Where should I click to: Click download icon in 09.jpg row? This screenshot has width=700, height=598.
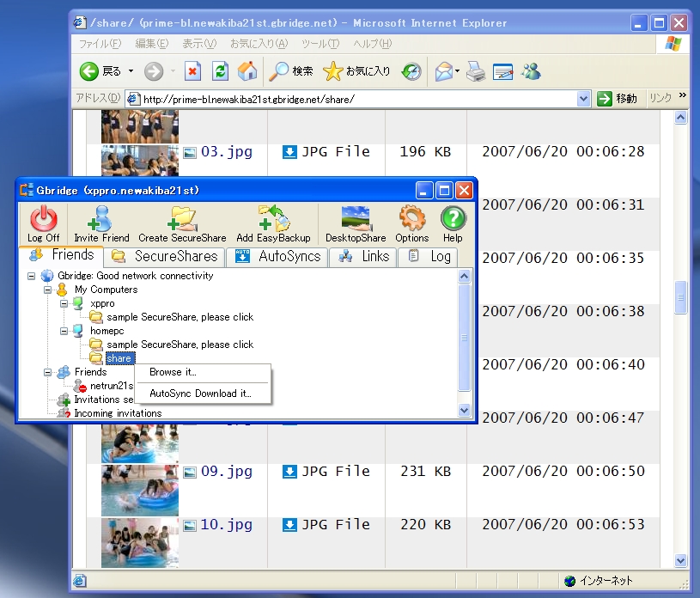tap(289, 472)
